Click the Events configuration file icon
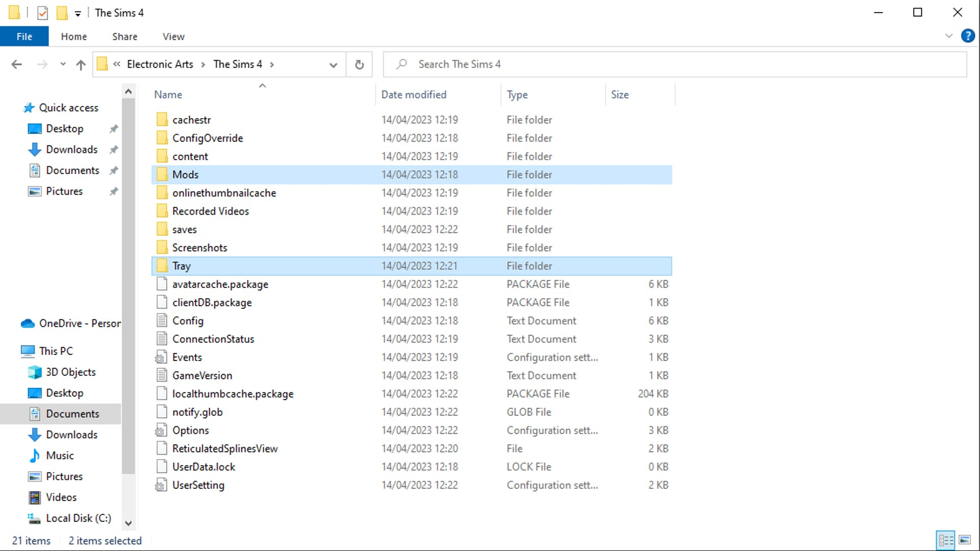This screenshot has width=980, height=551. 161,357
